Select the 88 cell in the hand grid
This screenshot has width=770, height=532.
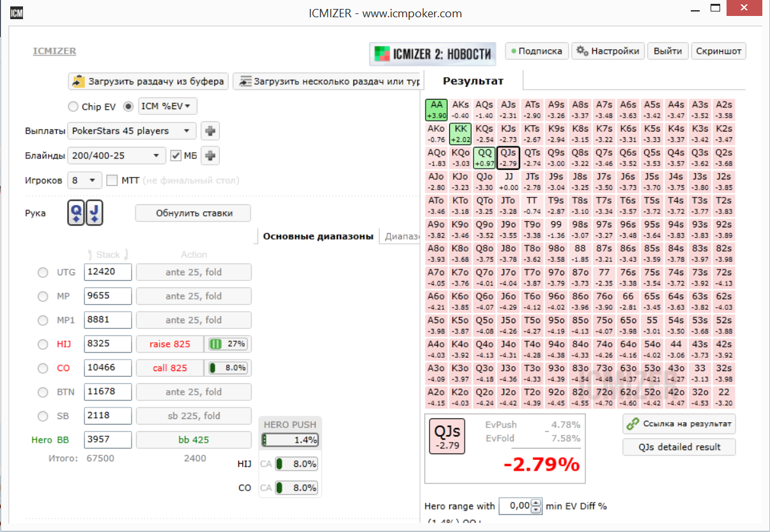point(580,254)
